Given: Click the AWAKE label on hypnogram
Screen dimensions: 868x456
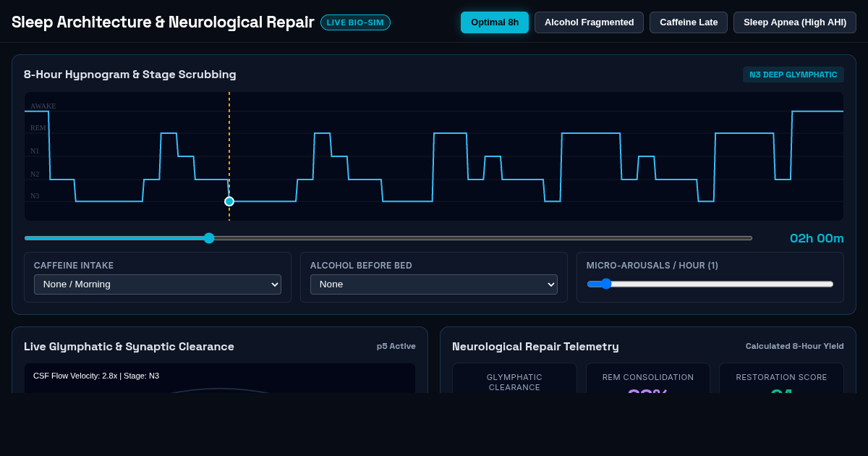Looking at the screenshot, I should 43,106.
